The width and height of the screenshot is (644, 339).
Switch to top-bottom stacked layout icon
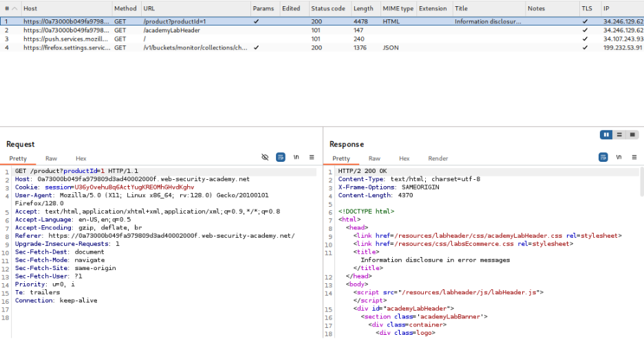619,134
